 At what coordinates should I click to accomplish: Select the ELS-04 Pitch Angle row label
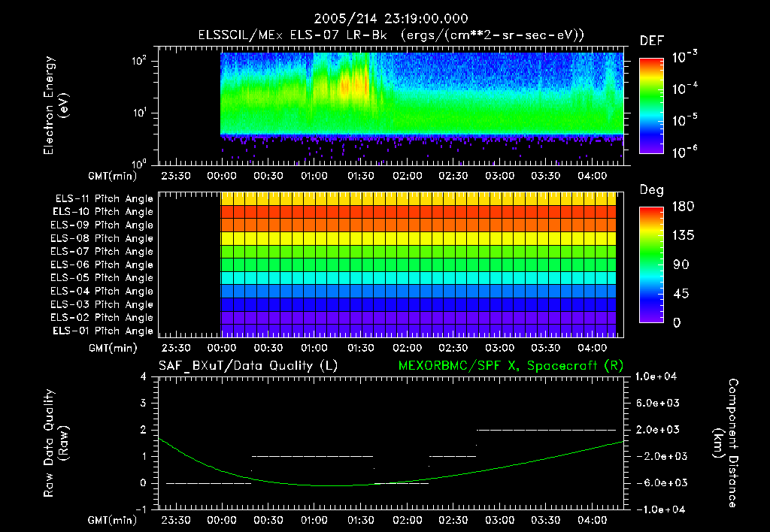[102, 291]
